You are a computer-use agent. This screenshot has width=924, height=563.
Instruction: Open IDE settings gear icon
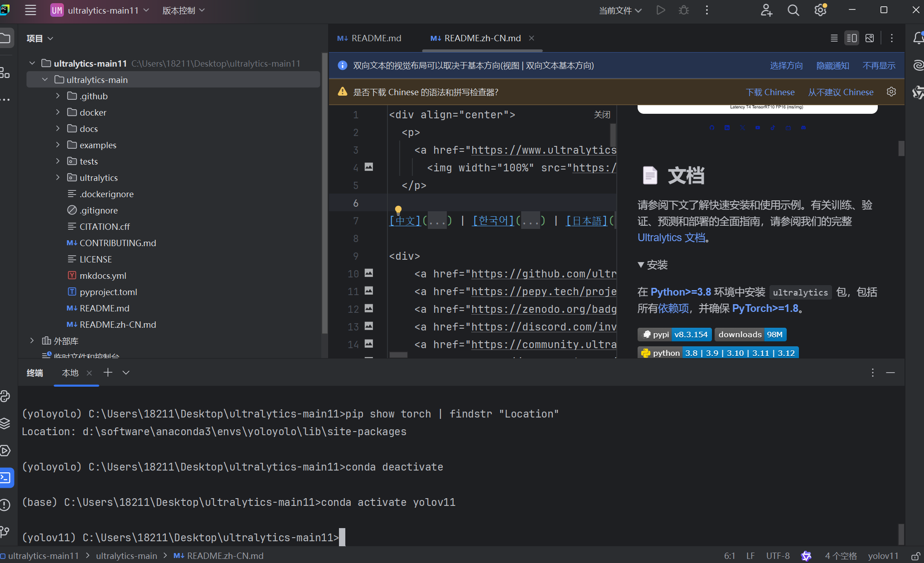click(x=820, y=10)
